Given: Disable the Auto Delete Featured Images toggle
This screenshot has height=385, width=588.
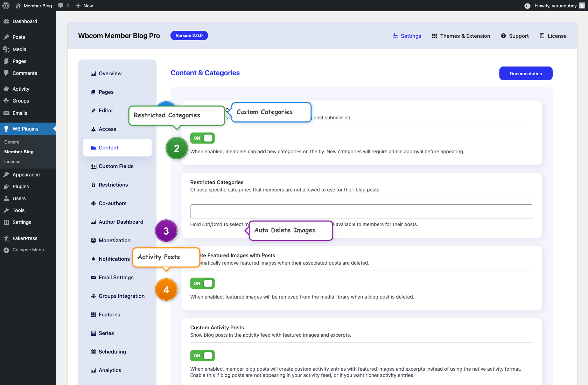Looking at the screenshot, I should 202,283.
